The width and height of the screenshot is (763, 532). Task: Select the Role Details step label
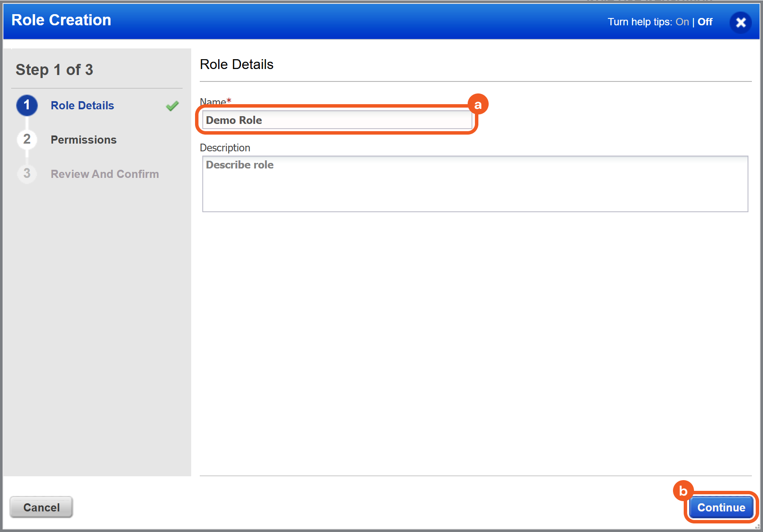pos(82,105)
